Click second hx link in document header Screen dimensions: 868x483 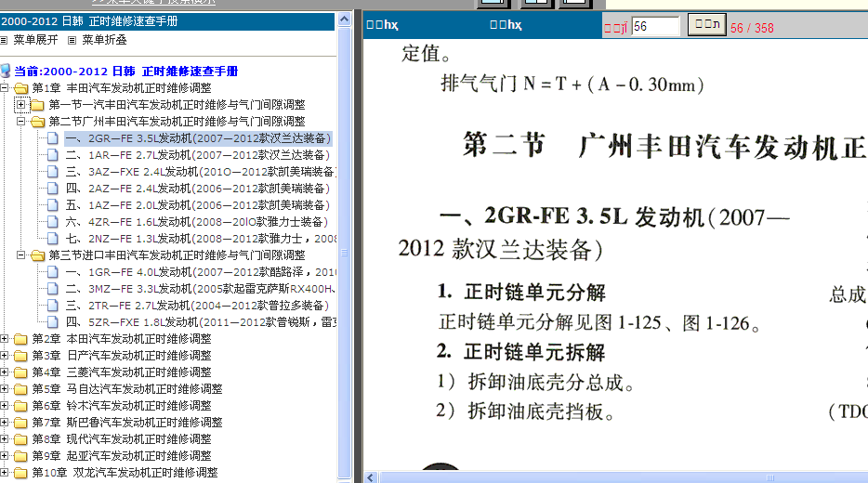(x=506, y=25)
